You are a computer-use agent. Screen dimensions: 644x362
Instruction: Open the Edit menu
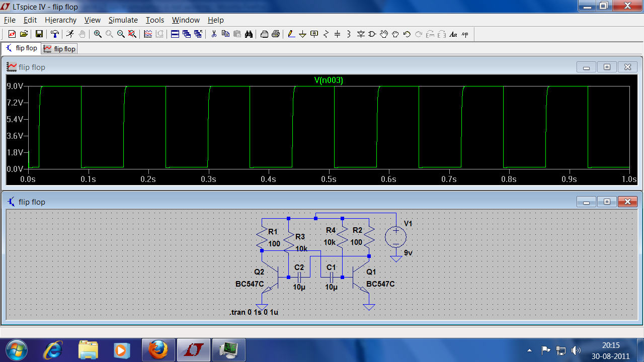pos(30,20)
